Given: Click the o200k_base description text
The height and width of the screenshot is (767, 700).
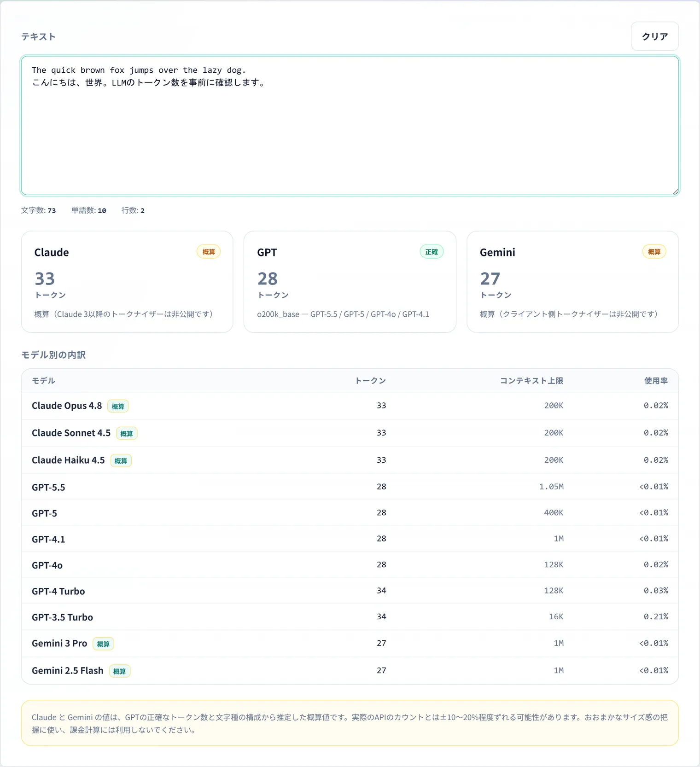Looking at the screenshot, I should [x=343, y=314].
